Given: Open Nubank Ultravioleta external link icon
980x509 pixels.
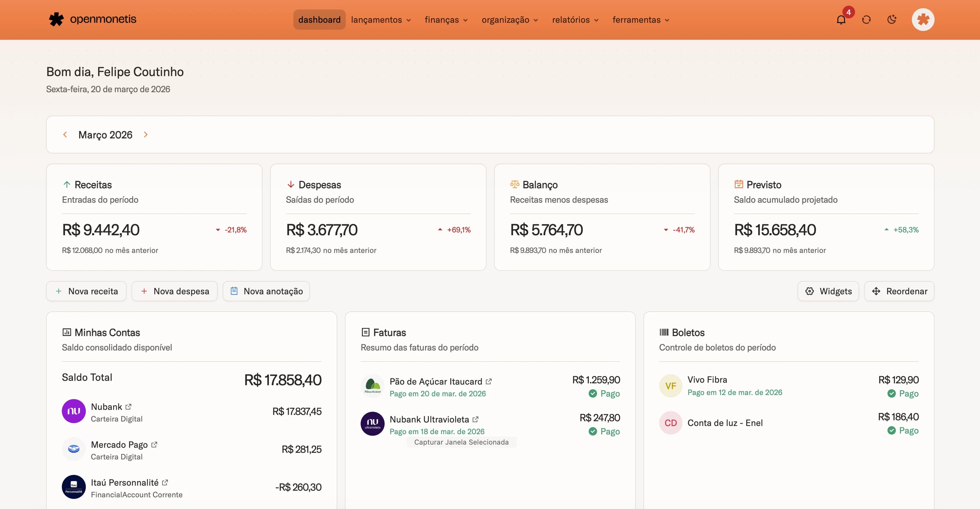Looking at the screenshot, I should point(475,419).
